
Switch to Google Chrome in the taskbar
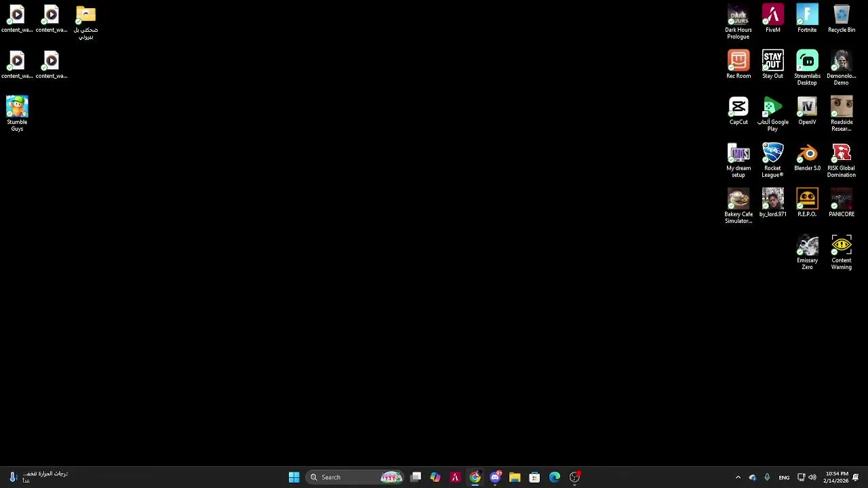tap(475, 477)
